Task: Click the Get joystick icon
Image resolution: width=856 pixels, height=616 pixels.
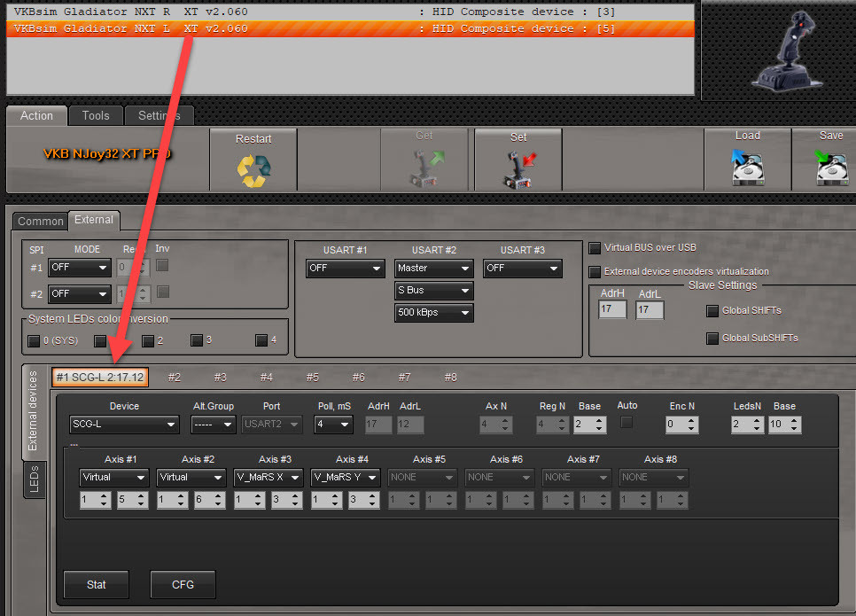Action: [x=426, y=168]
